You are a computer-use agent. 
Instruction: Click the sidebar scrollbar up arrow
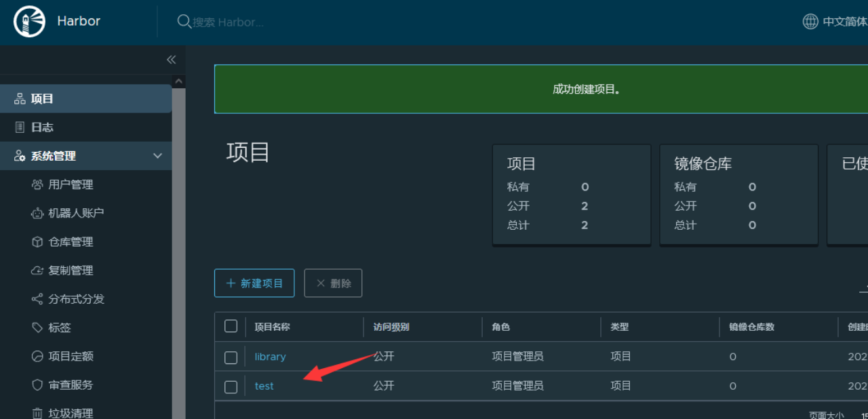(x=179, y=82)
